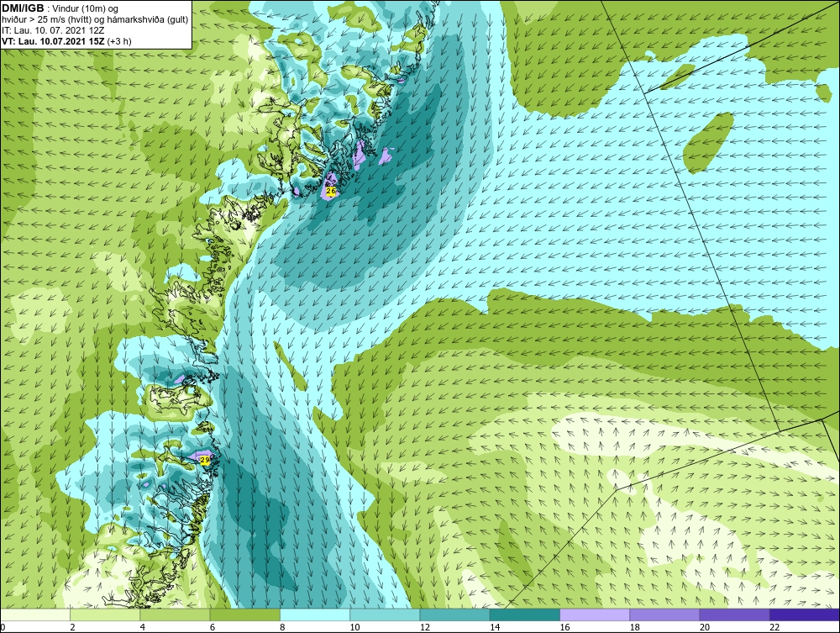Click the DMI/IGB title text

click(23, 8)
